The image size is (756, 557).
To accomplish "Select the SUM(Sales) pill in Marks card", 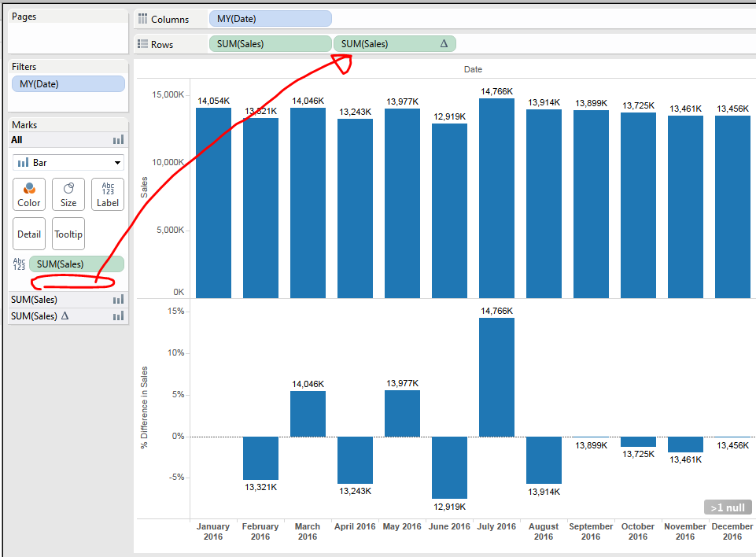I will click(76, 264).
